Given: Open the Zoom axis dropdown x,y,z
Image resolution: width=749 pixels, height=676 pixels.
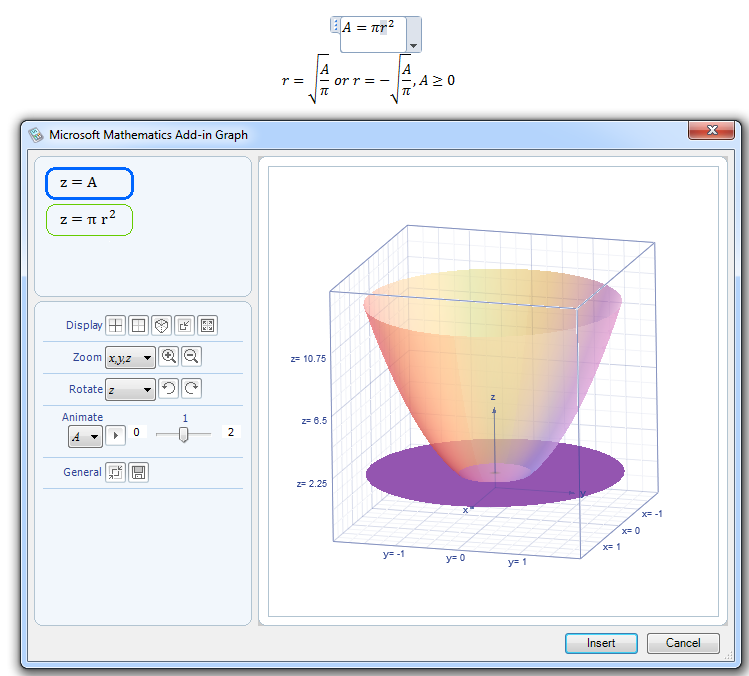Looking at the screenshot, I should click(130, 357).
